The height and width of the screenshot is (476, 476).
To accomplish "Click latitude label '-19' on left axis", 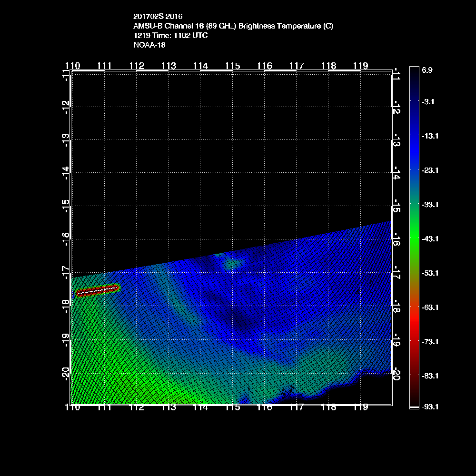I will [x=66, y=340].
